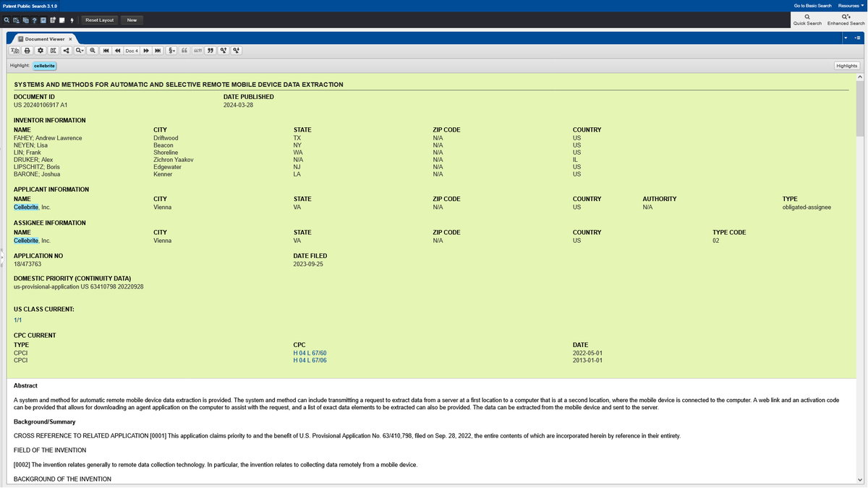Click the scrollbar down arrow
This screenshot has height=488, width=868.
click(x=860, y=479)
